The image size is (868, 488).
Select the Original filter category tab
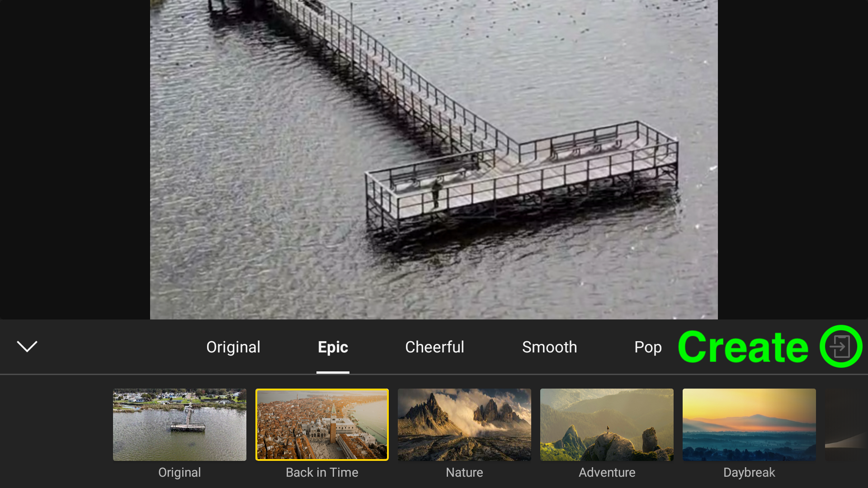click(x=233, y=347)
